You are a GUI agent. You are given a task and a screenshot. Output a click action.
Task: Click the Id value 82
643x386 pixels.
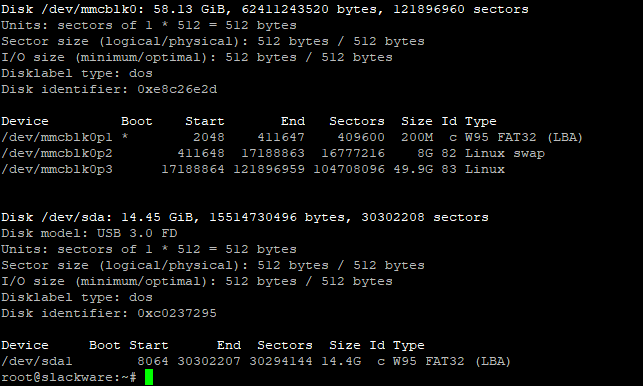(x=449, y=153)
